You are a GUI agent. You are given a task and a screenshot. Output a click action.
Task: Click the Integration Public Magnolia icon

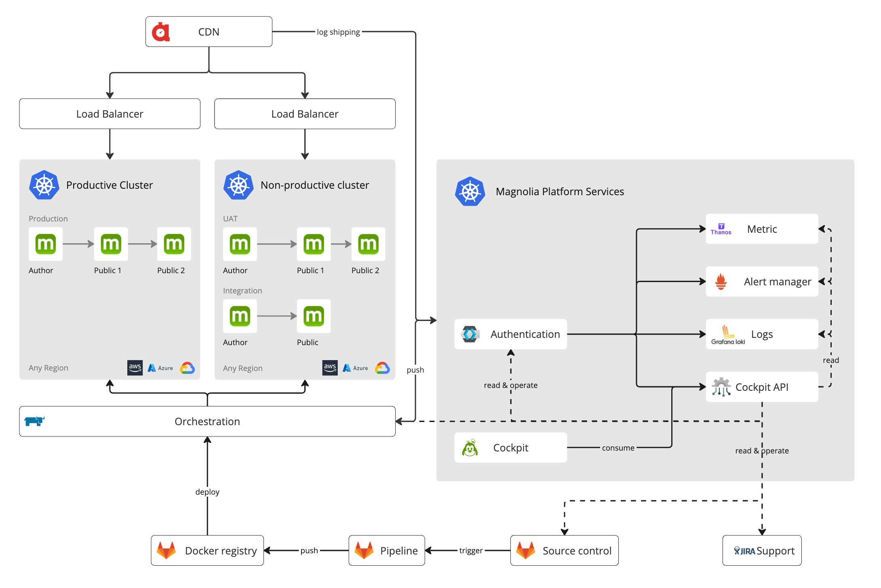314,316
